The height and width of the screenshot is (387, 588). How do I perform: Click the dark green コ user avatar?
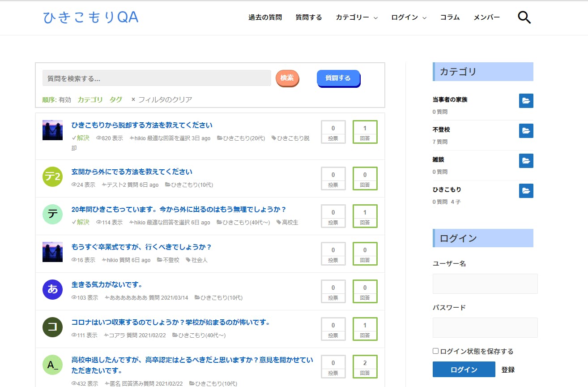pyautogui.click(x=52, y=327)
